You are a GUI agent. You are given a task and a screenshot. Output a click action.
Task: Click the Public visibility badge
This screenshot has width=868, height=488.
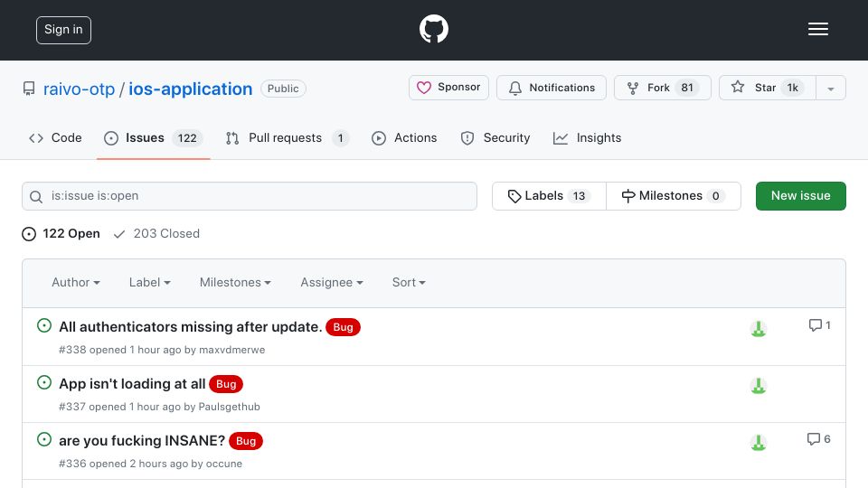(x=283, y=89)
